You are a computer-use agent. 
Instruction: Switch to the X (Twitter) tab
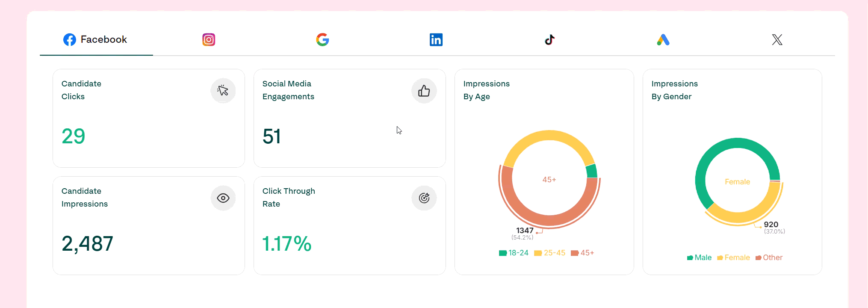click(x=777, y=40)
